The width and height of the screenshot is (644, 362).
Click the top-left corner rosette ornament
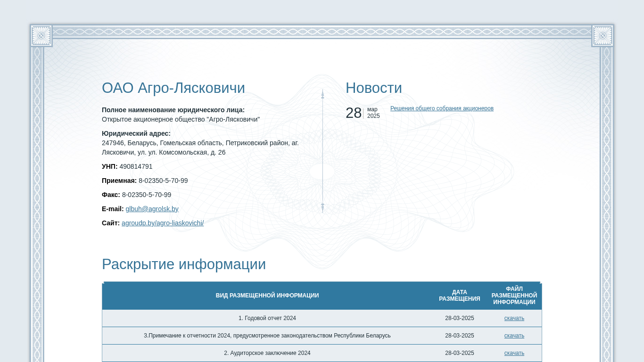(41, 35)
